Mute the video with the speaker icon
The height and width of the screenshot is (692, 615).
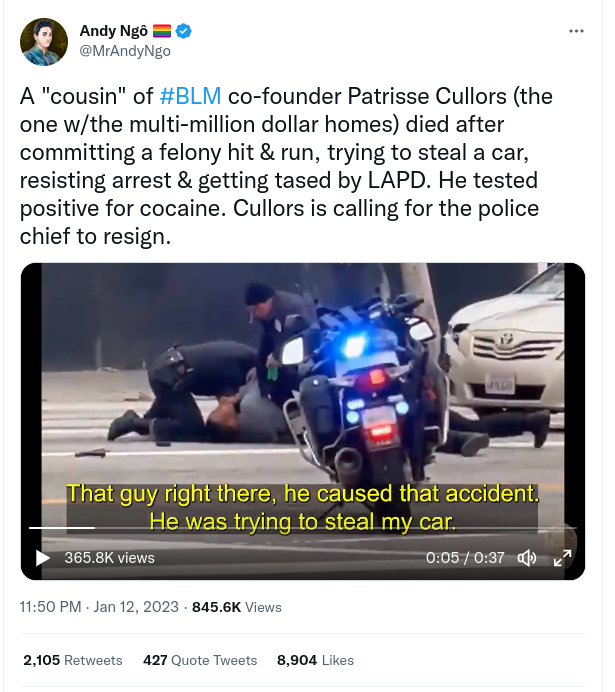tap(526, 557)
